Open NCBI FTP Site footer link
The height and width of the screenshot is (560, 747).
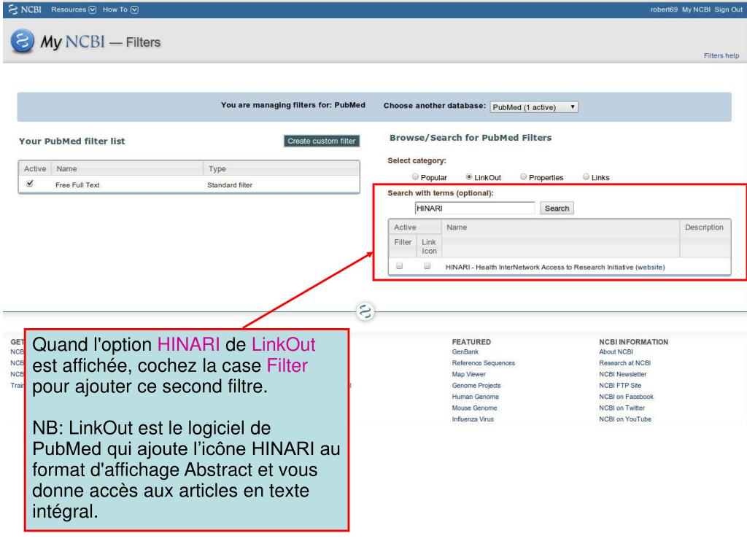[620, 385]
